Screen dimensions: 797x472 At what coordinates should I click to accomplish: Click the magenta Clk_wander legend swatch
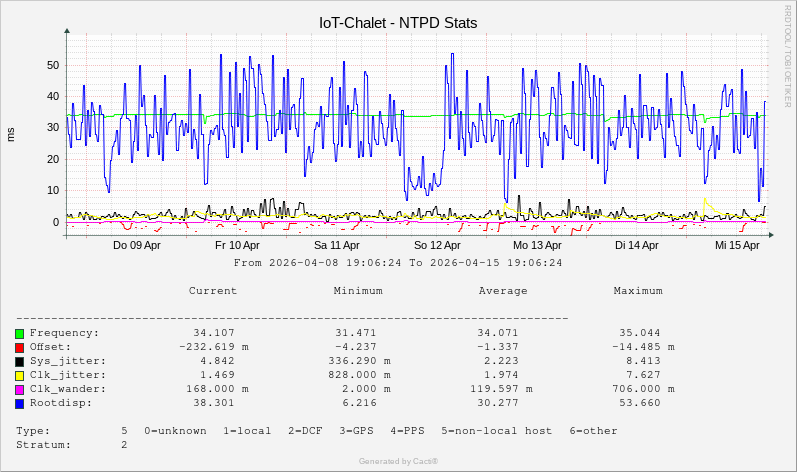point(20,389)
